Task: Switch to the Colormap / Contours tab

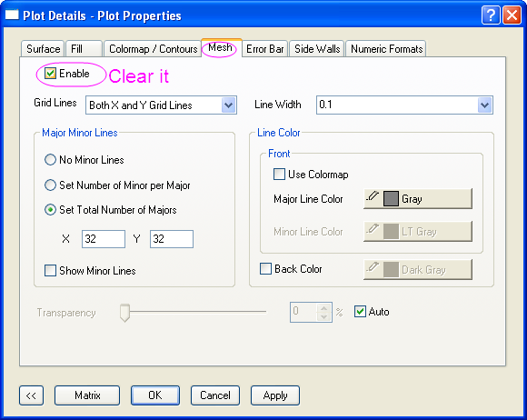Action: [153, 49]
